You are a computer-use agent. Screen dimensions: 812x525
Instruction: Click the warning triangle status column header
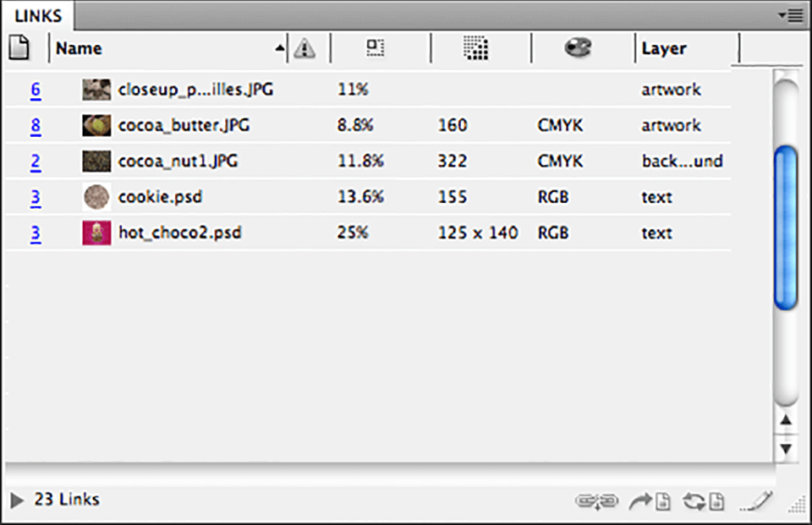click(x=306, y=48)
